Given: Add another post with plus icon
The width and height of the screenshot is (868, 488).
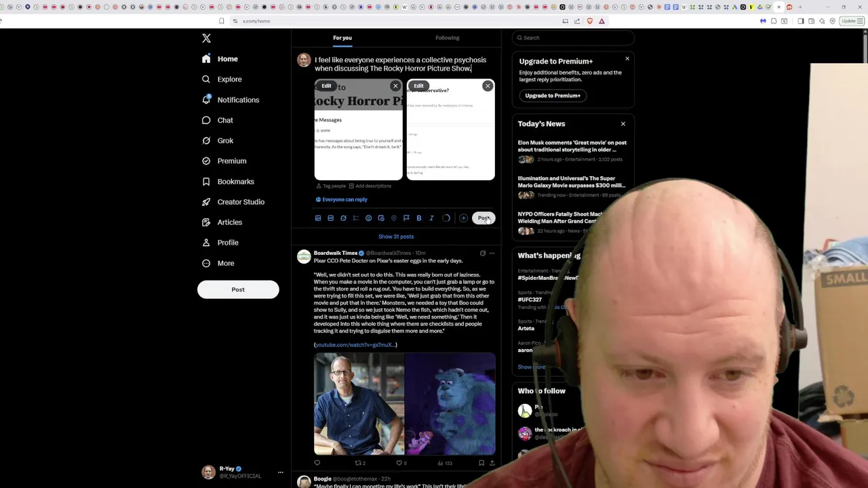Looking at the screenshot, I should (463, 218).
